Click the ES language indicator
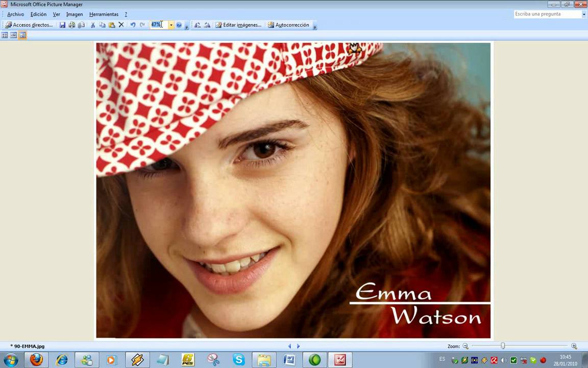The image size is (588, 368). click(x=442, y=359)
